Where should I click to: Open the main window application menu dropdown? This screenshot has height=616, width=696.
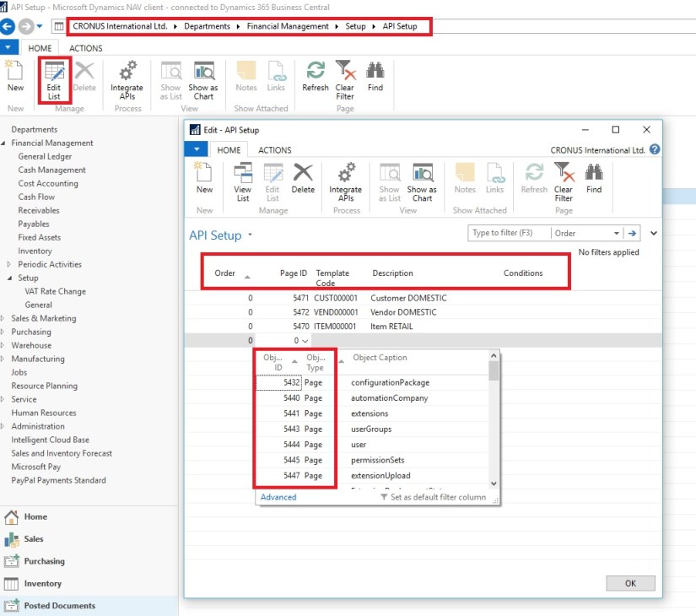[9, 47]
